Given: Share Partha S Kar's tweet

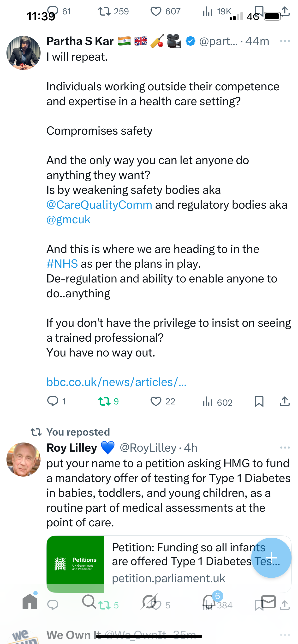Looking at the screenshot, I should point(285,401).
